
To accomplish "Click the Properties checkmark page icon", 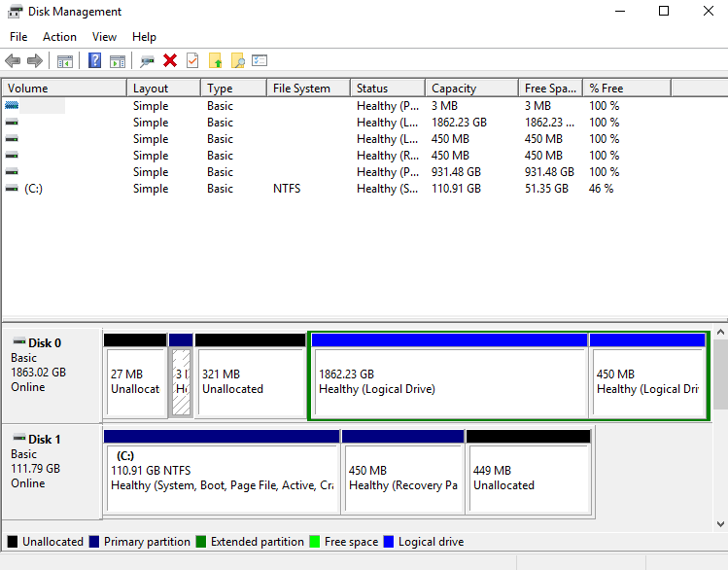I will click(x=192, y=60).
